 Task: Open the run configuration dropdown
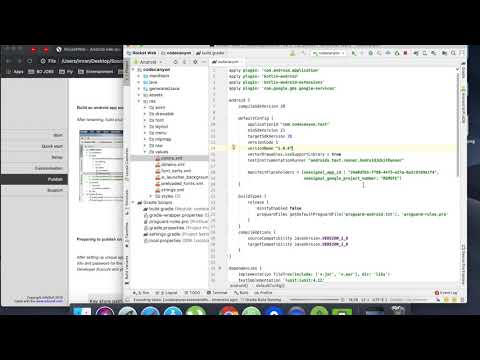pos(329,53)
